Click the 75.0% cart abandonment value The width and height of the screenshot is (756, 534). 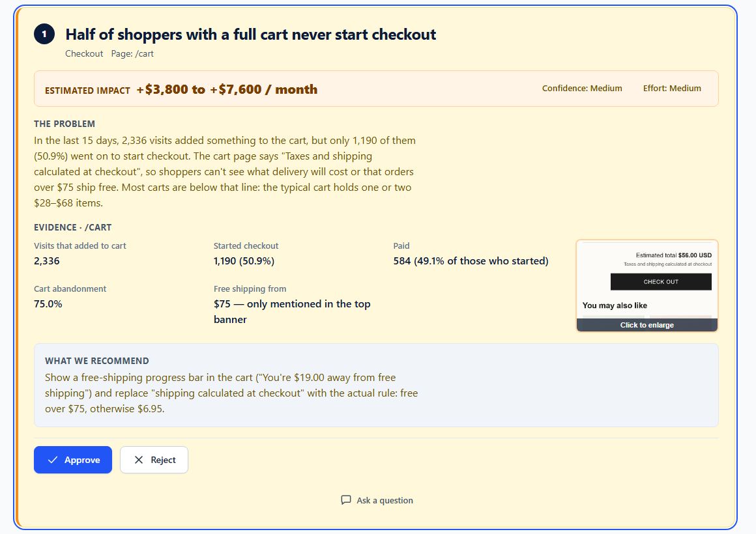[48, 303]
